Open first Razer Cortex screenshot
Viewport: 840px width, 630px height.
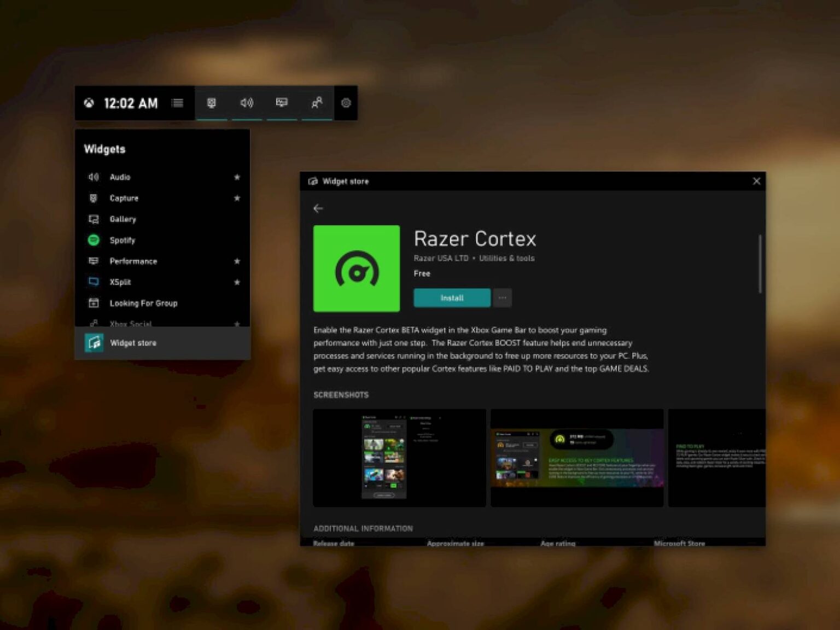coord(399,458)
